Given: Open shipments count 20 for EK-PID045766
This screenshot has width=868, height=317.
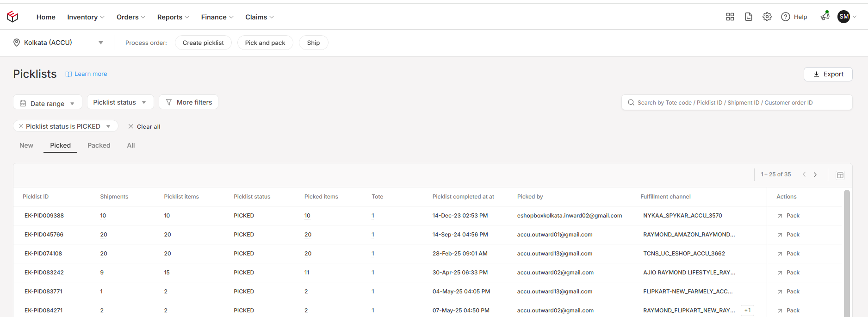Looking at the screenshot, I should [104, 235].
